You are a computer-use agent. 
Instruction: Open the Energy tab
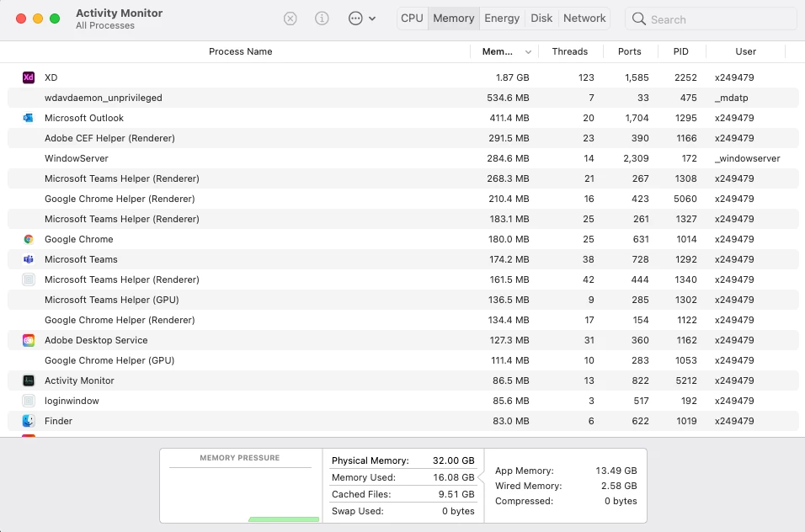click(502, 19)
